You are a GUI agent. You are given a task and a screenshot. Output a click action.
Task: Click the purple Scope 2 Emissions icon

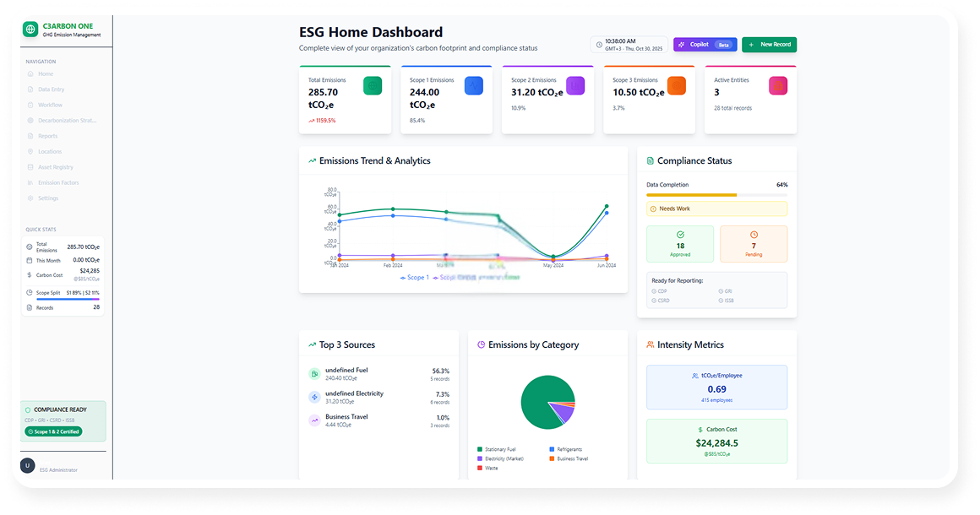(x=575, y=85)
